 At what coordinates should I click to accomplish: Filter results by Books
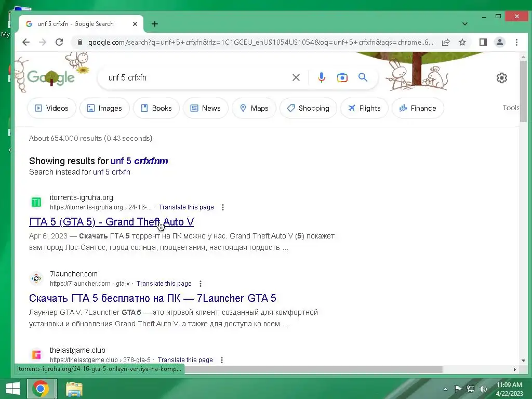point(156,108)
